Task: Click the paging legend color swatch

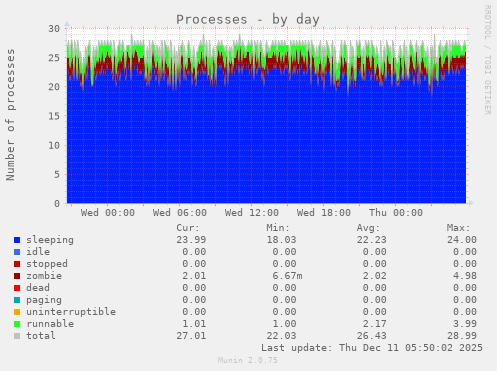Action: click(17, 300)
